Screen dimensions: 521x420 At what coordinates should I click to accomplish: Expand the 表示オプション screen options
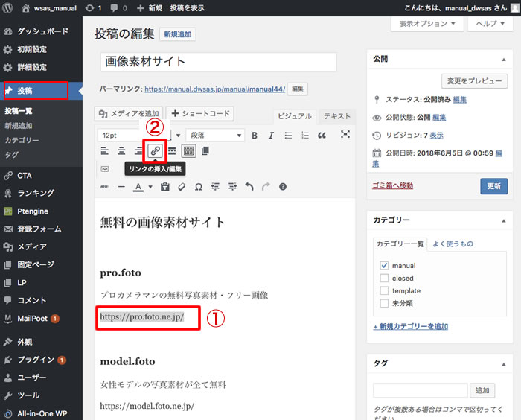426,24
